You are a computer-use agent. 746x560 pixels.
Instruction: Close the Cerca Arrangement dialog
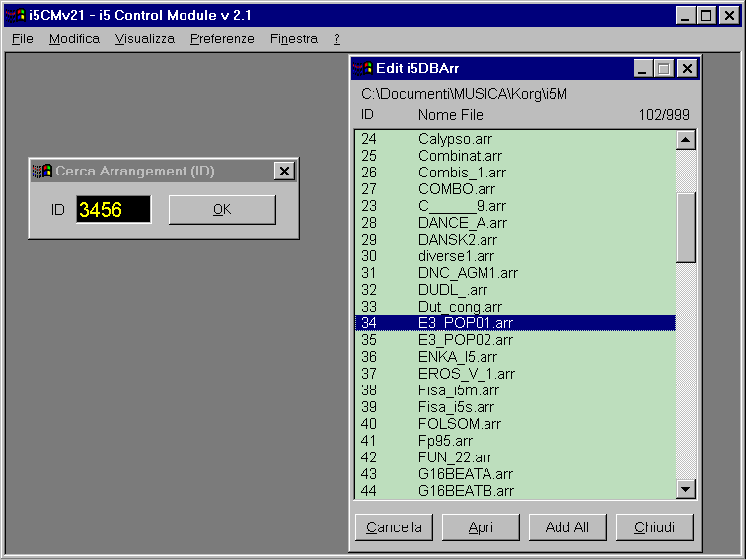pyautogui.click(x=284, y=172)
